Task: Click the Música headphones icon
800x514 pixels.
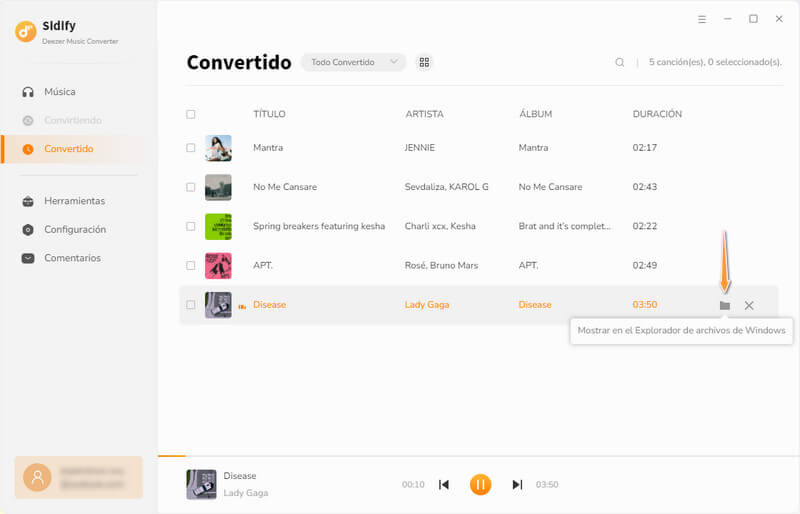Action: [x=28, y=92]
